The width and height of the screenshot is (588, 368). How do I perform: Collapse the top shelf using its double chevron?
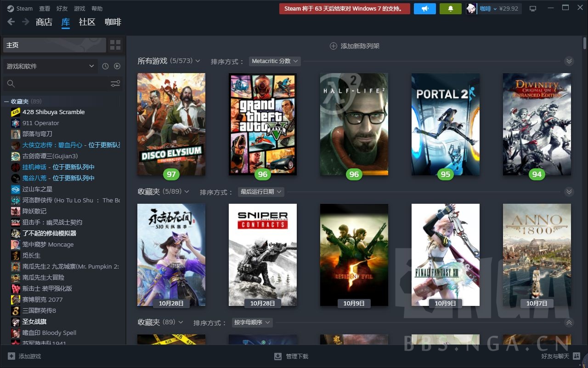(569, 61)
